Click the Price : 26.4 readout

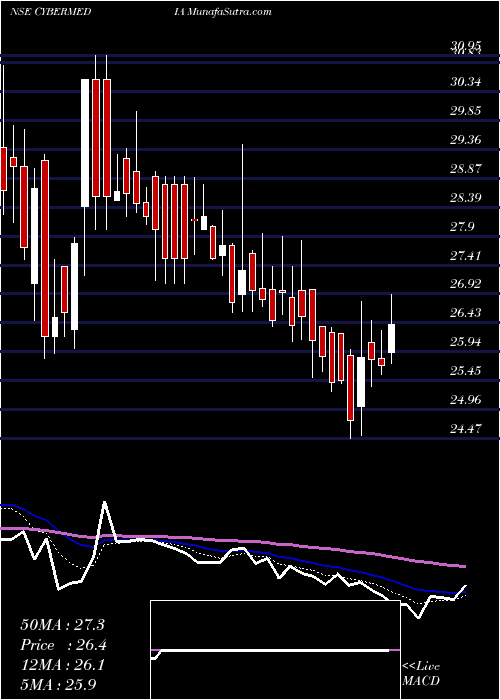pyautogui.click(x=63, y=645)
